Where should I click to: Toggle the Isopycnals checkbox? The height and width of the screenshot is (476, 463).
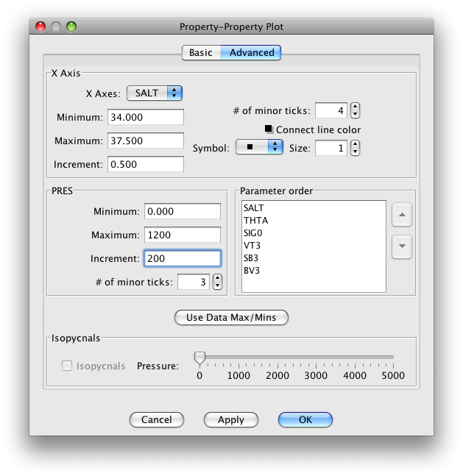(67, 366)
